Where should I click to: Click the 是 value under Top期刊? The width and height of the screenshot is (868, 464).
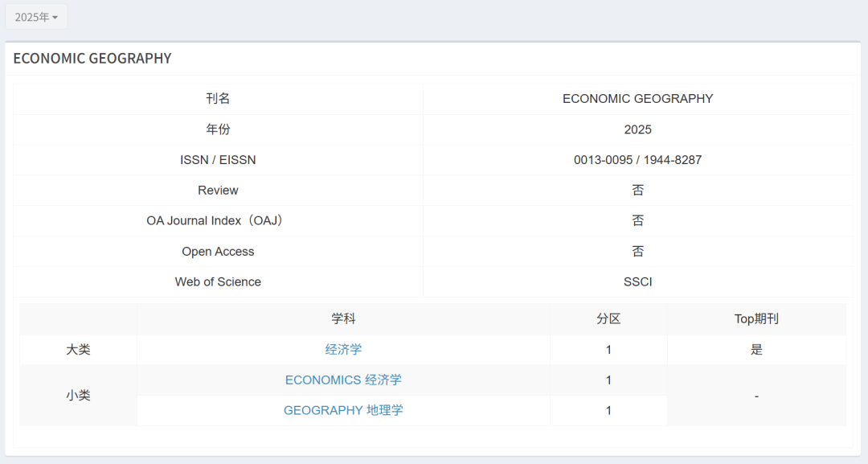756,350
